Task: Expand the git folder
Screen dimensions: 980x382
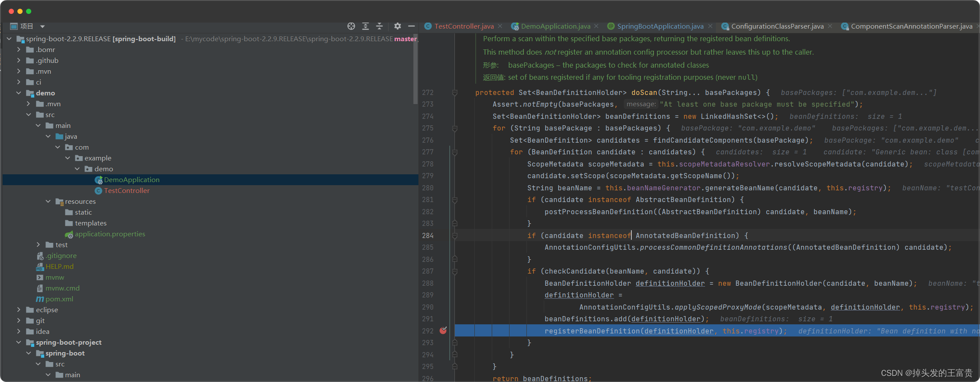Action: [19, 321]
